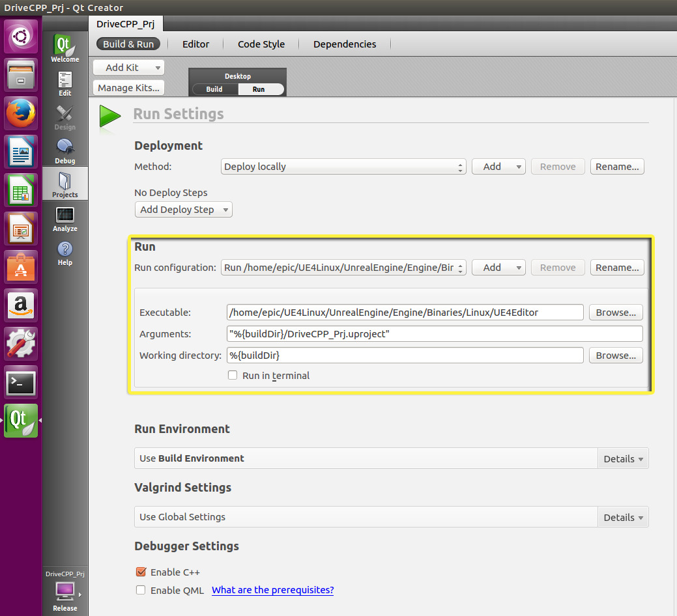
Task: Enable the Run in terminal checkbox
Action: pos(233,376)
